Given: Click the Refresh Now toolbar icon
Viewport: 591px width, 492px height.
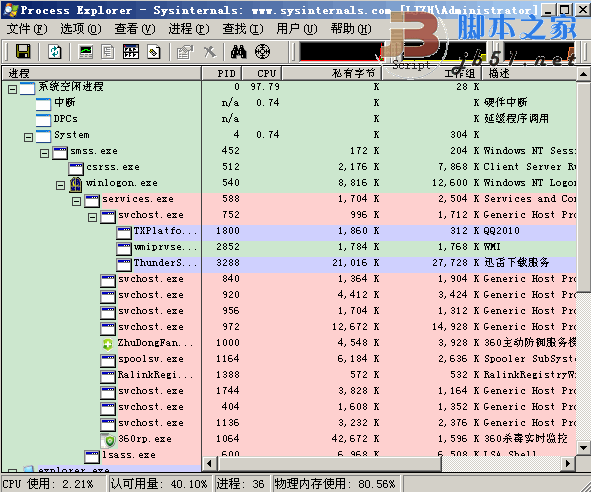Looking at the screenshot, I should point(55,51).
